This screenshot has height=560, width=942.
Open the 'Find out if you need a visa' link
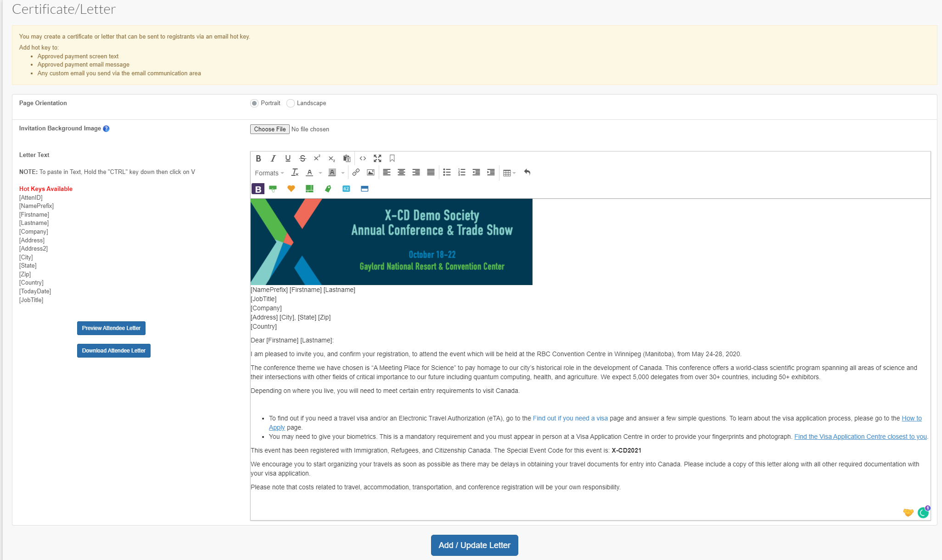[x=570, y=418]
